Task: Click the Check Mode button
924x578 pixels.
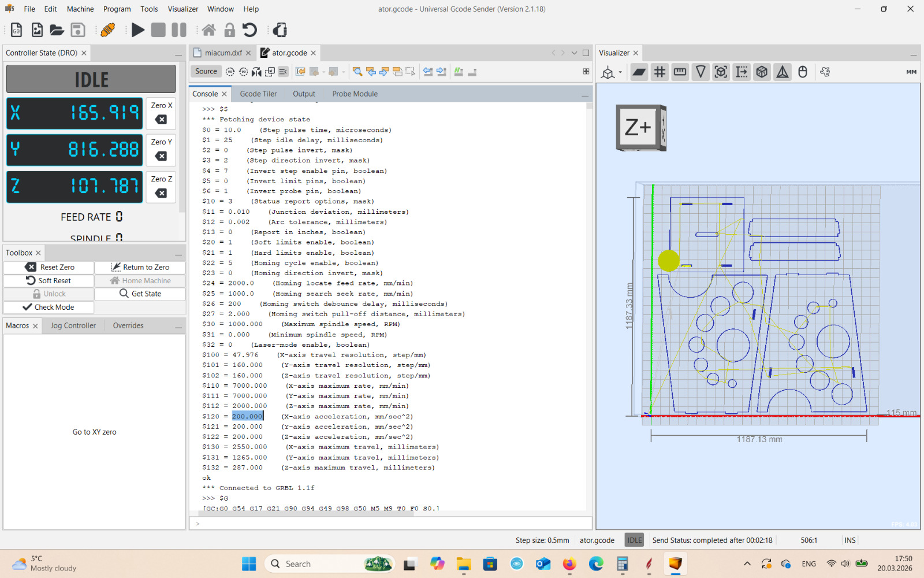Action: pyautogui.click(x=49, y=307)
